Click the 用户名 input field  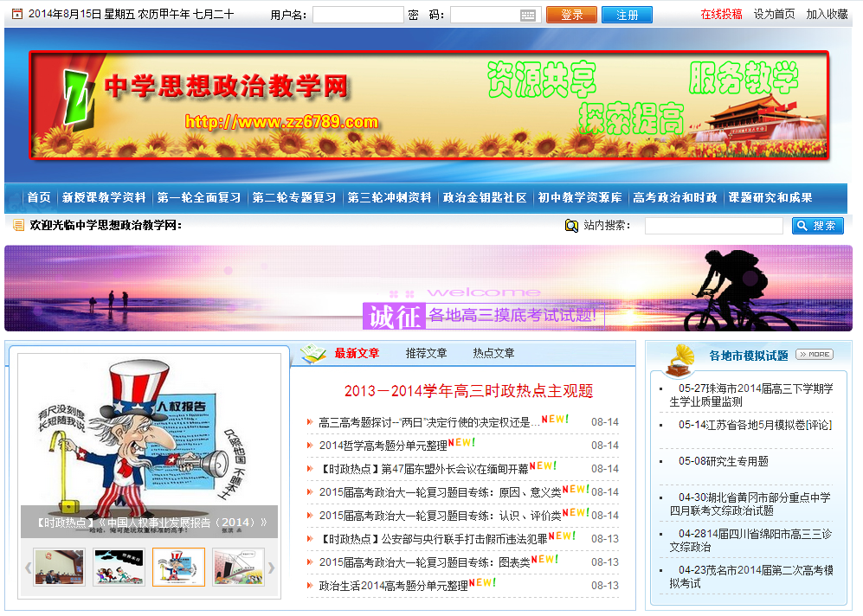(x=357, y=16)
